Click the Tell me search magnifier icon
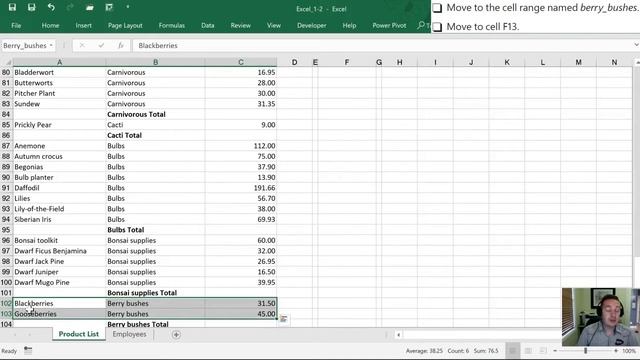The height and width of the screenshot is (360, 640). 421,25
